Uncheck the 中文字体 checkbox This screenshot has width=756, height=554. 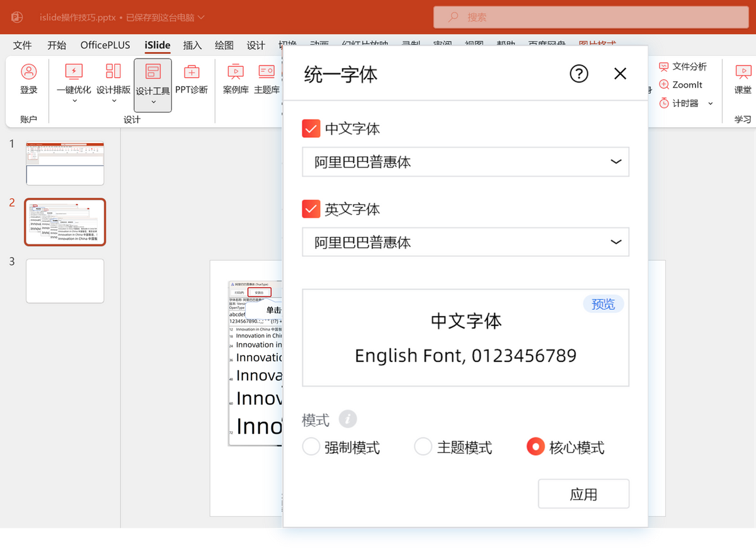pyautogui.click(x=311, y=128)
